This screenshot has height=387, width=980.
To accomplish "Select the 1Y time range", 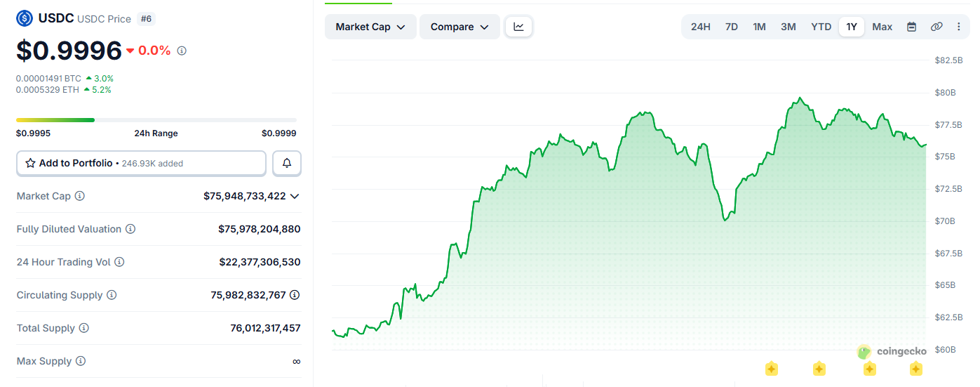I will coord(851,27).
